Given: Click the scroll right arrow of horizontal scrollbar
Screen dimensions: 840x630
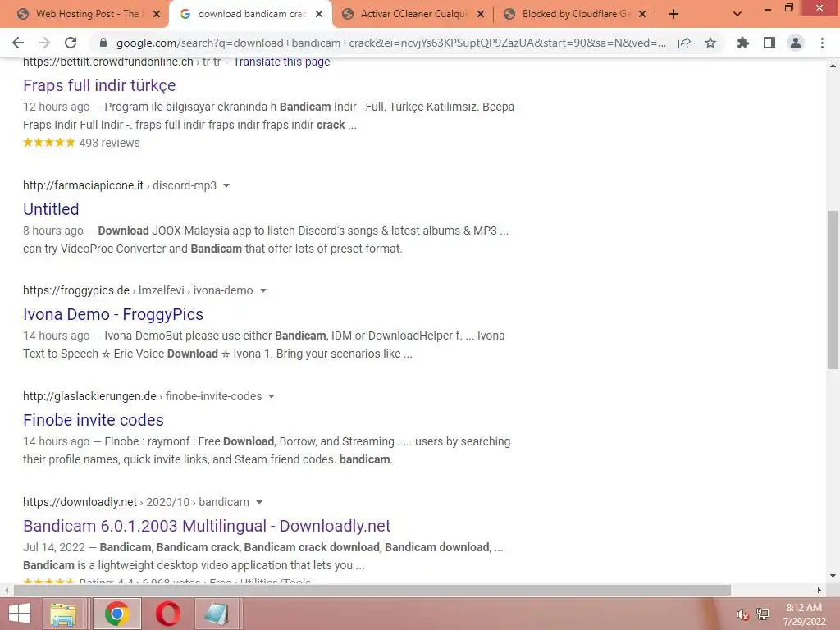Looking at the screenshot, I should (x=819, y=590).
